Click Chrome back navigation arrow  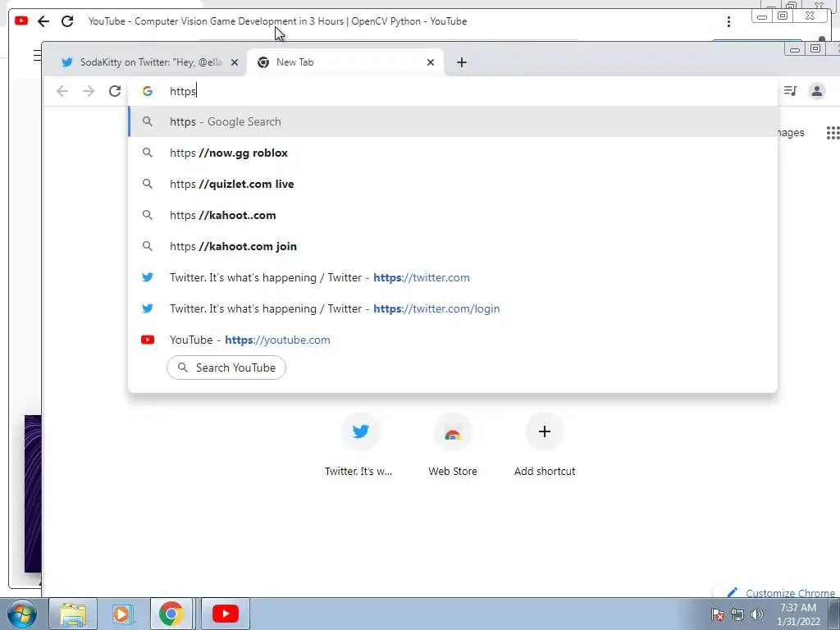[62, 91]
